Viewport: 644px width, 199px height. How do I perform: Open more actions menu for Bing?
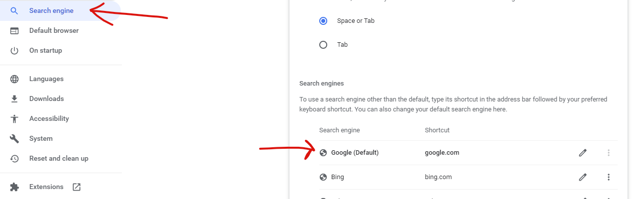(608, 177)
